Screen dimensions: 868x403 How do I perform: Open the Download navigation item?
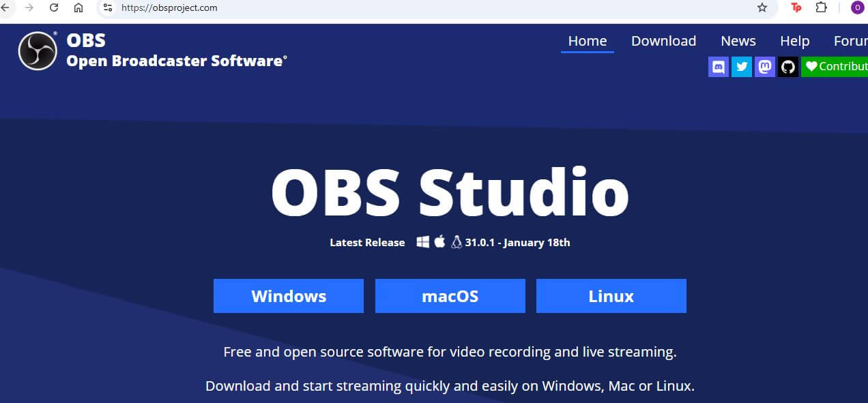click(x=664, y=41)
